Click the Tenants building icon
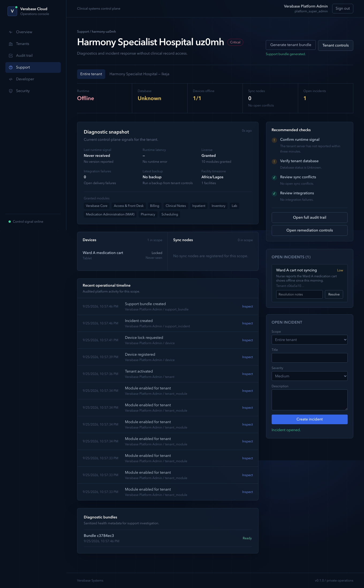The image size is (364, 588). [x=11, y=44]
